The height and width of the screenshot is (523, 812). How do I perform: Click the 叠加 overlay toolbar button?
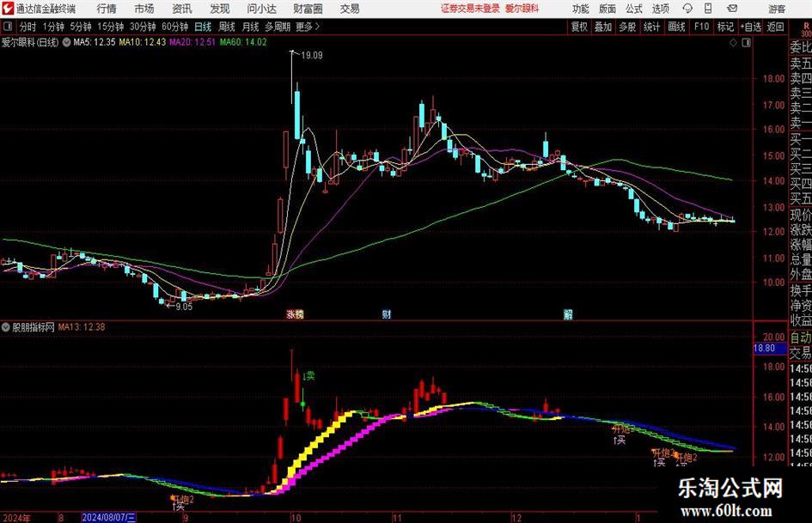pyautogui.click(x=603, y=27)
